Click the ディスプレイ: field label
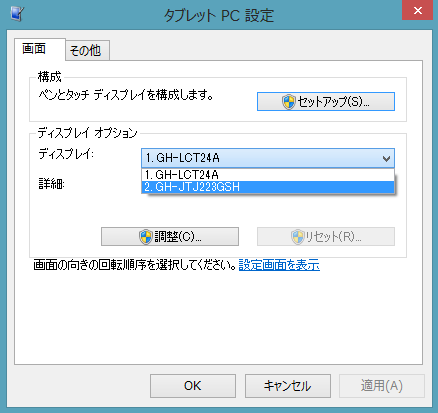 pyautogui.click(x=66, y=154)
